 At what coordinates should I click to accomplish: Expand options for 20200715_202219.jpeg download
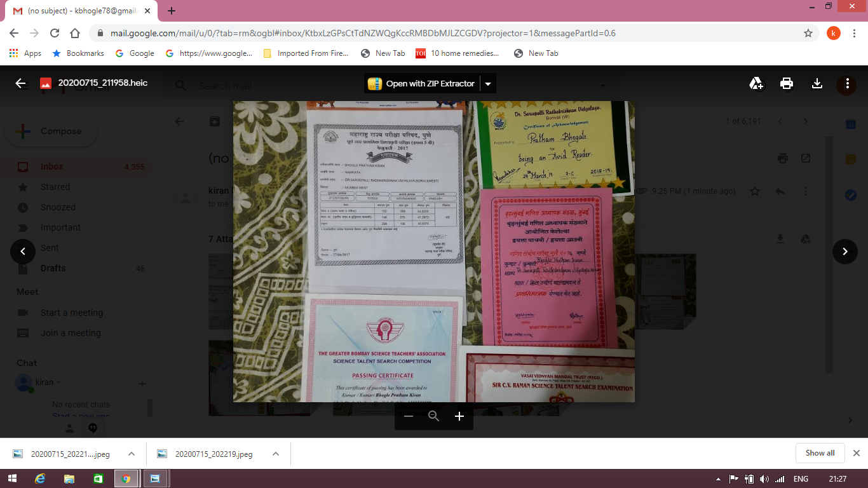[x=276, y=454]
